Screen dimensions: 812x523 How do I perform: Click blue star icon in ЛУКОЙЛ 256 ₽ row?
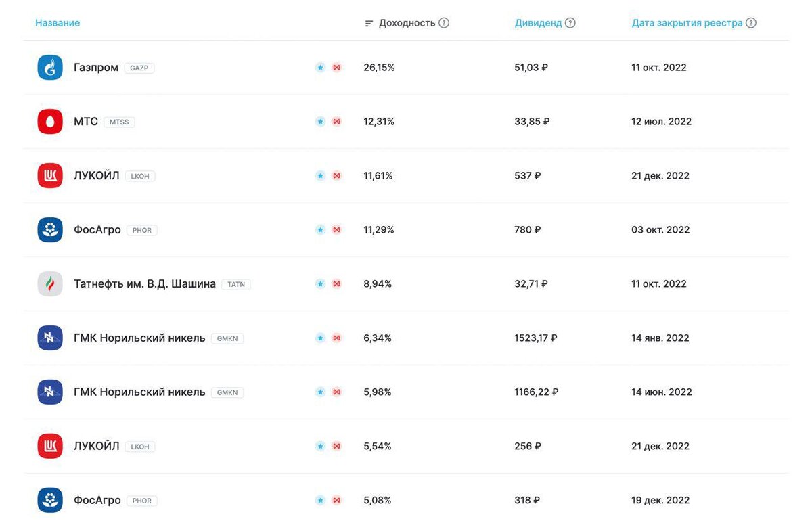pyautogui.click(x=320, y=447)
